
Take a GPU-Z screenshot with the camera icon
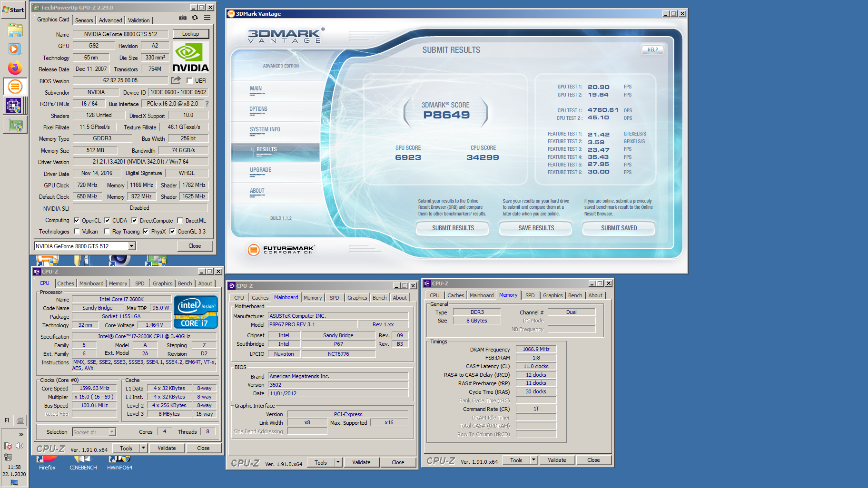182,18
